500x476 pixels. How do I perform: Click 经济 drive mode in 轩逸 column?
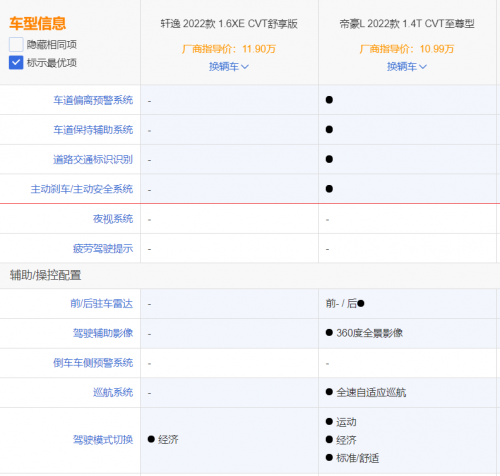(x=163, y=440)
